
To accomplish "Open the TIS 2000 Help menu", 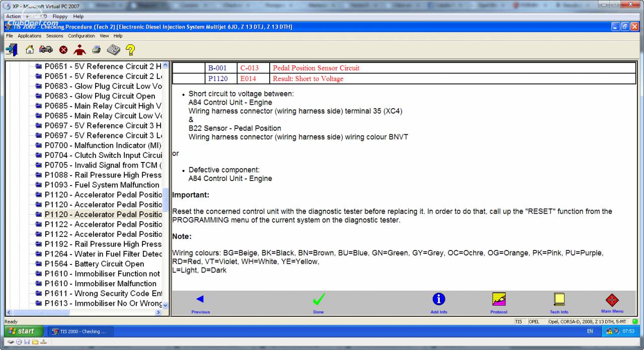I will [x=118, y=36].
